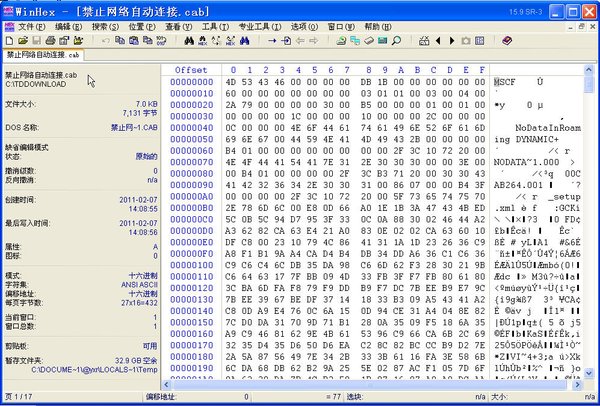
Task: Open the 位置(P) menu
Action: [x=142, y=27]
